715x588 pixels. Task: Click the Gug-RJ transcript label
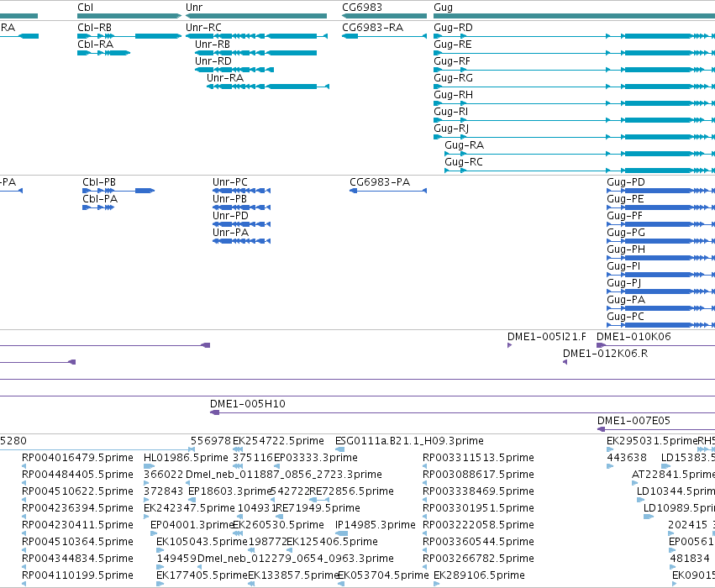coord(451,129)
